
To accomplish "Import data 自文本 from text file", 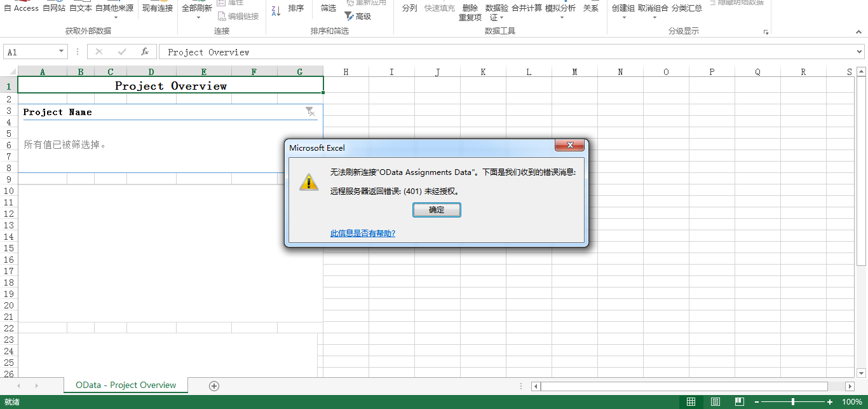I will [x=81, y=8].
